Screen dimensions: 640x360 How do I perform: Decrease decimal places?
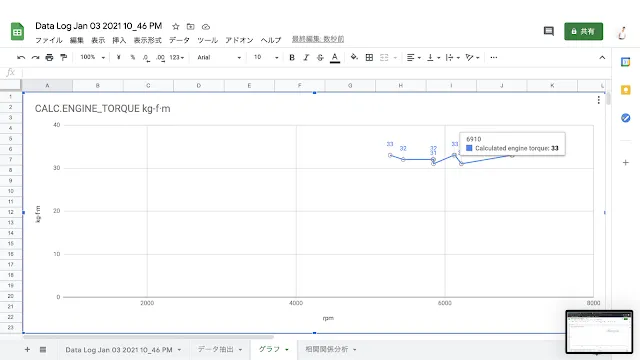click(146, 58)
